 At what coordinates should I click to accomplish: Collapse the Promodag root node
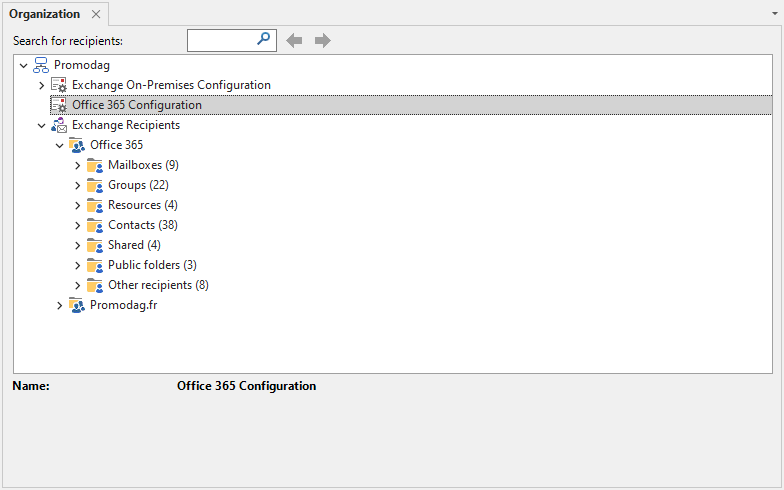24,66
